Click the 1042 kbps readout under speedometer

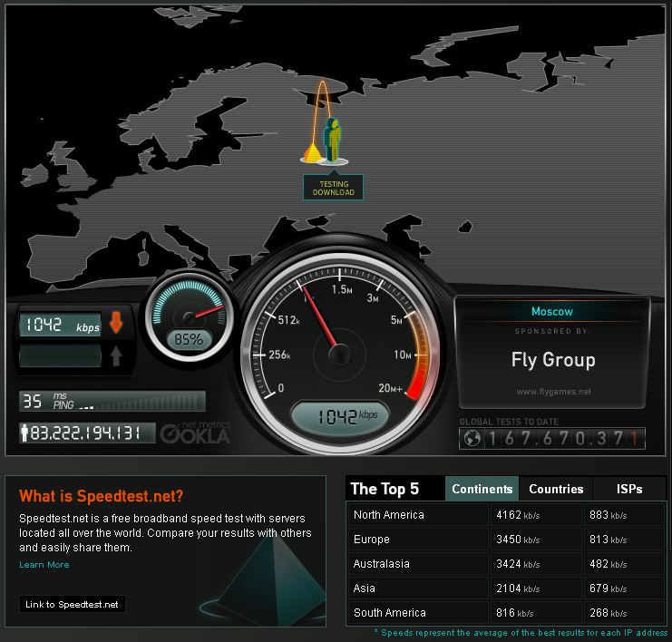340,416
